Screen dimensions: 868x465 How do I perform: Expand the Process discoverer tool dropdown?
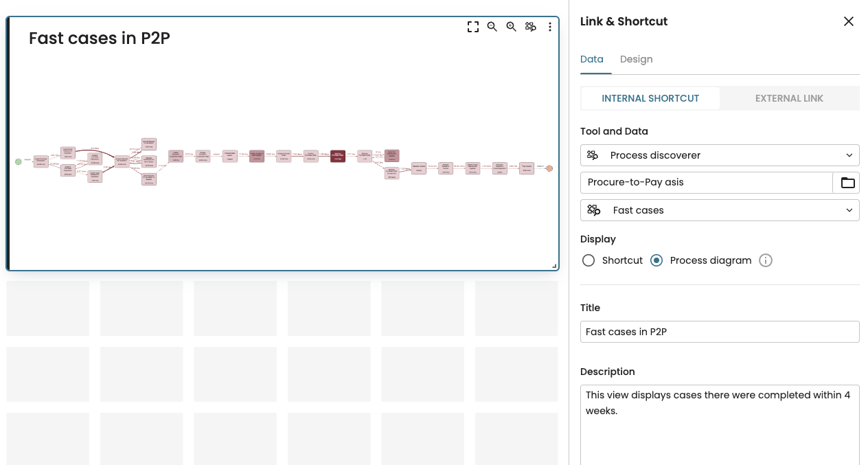pyautogui.click(x=720, y=155)
